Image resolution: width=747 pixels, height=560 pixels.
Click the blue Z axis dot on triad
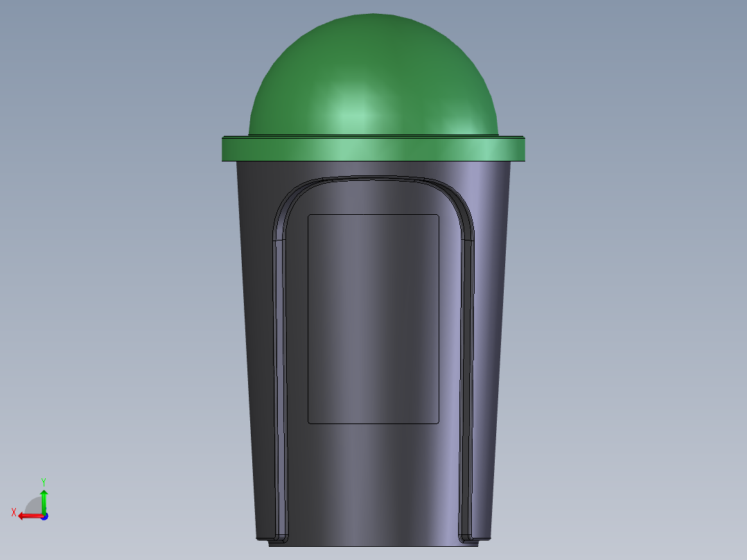45,516
